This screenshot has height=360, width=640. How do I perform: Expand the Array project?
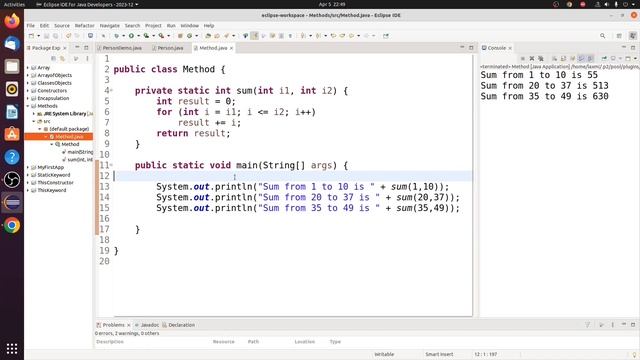point(28,68)
